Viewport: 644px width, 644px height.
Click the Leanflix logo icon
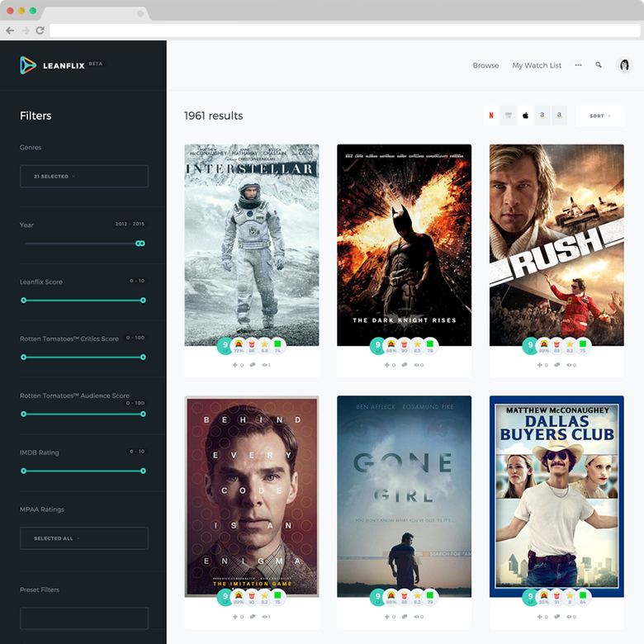point(28,65)
